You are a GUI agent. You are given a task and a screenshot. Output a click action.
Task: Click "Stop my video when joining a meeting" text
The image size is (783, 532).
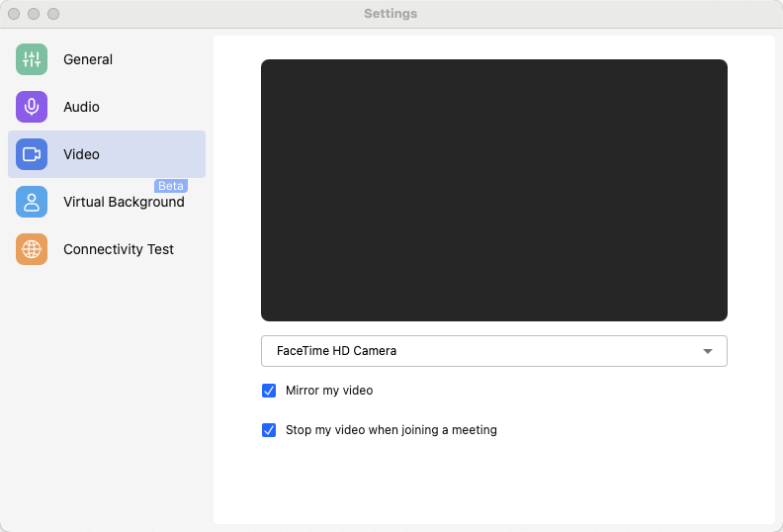[391, 430]
